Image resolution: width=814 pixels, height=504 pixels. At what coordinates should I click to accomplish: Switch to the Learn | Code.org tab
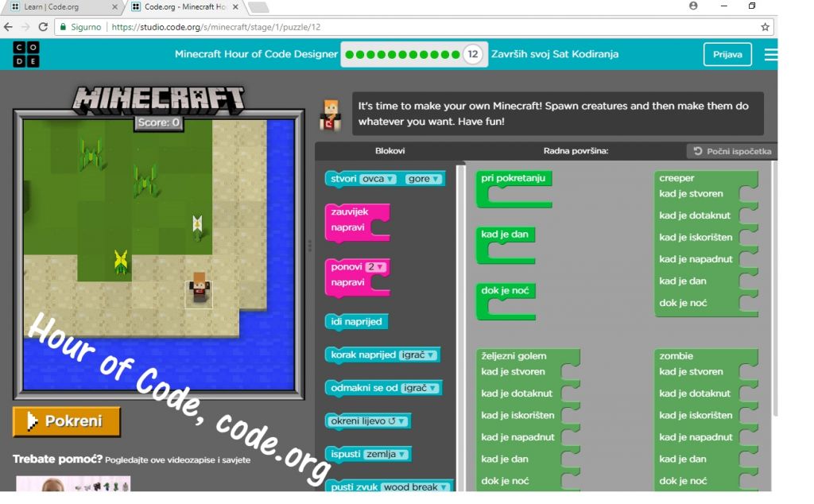60,7
